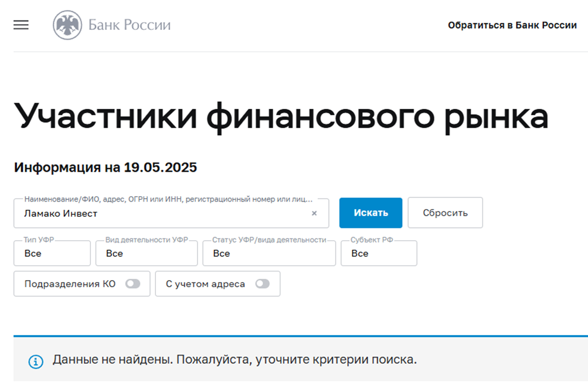588x392 pixels.
Task: Enable the С учетом адреса switch
Action: click(x=263, y=284)
